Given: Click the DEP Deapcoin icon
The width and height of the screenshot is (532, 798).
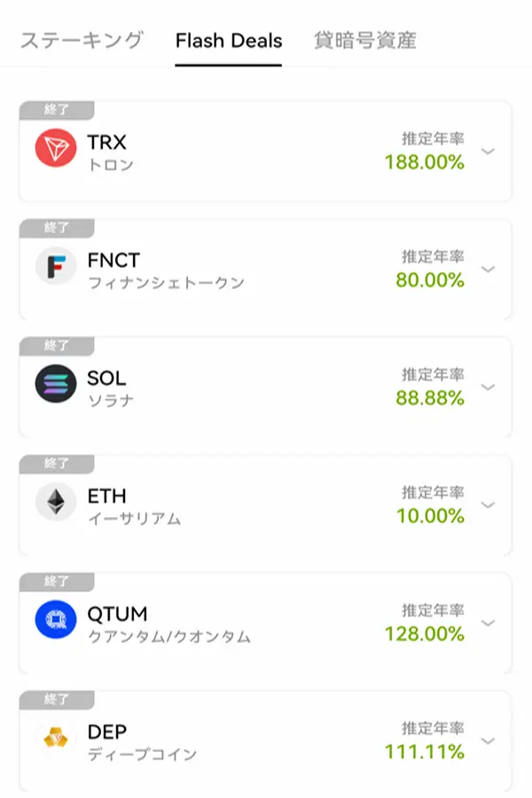Looking at the screenshot, I should click(55, 738).
